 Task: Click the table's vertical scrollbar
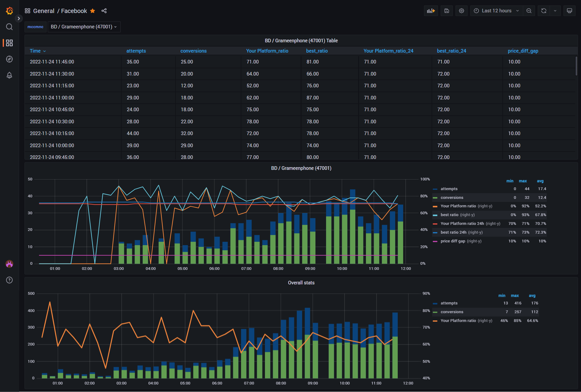(x=576, y=66)
